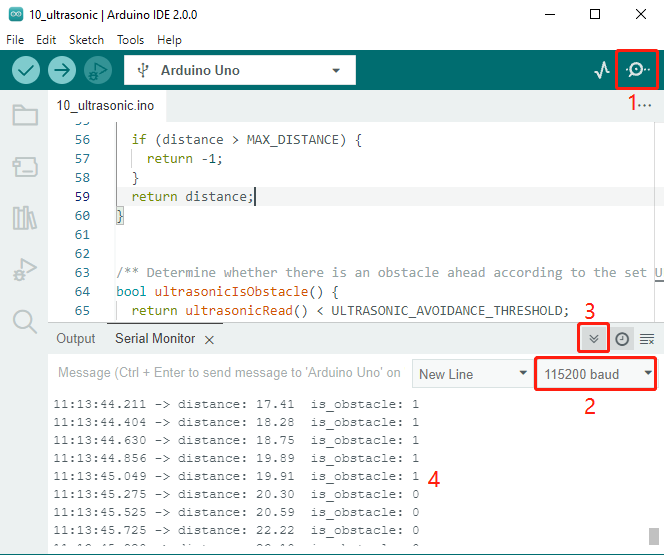
Task: Switch to the Output tab
Action: coord(76,339)
